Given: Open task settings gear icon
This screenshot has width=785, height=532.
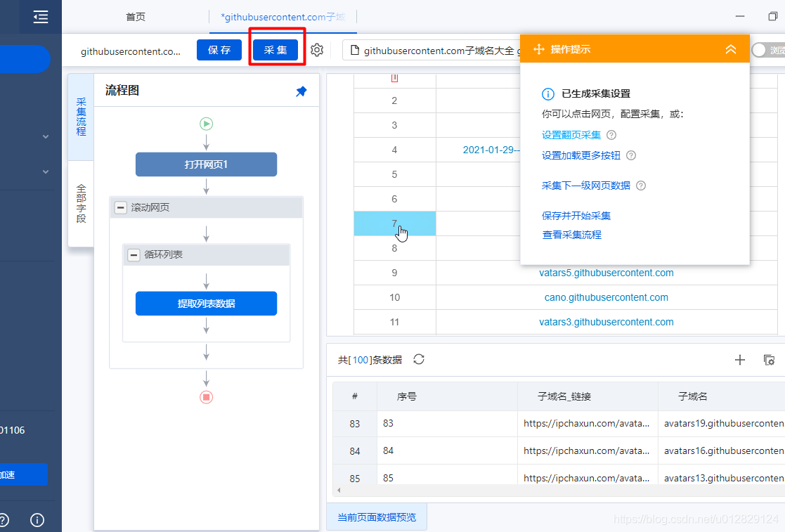Looking at the screenshot, I should (x=317, y=50).
